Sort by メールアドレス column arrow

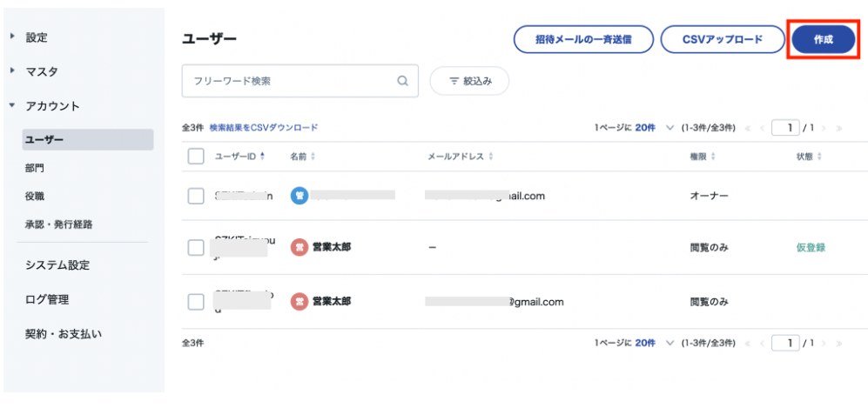[490, 157]
